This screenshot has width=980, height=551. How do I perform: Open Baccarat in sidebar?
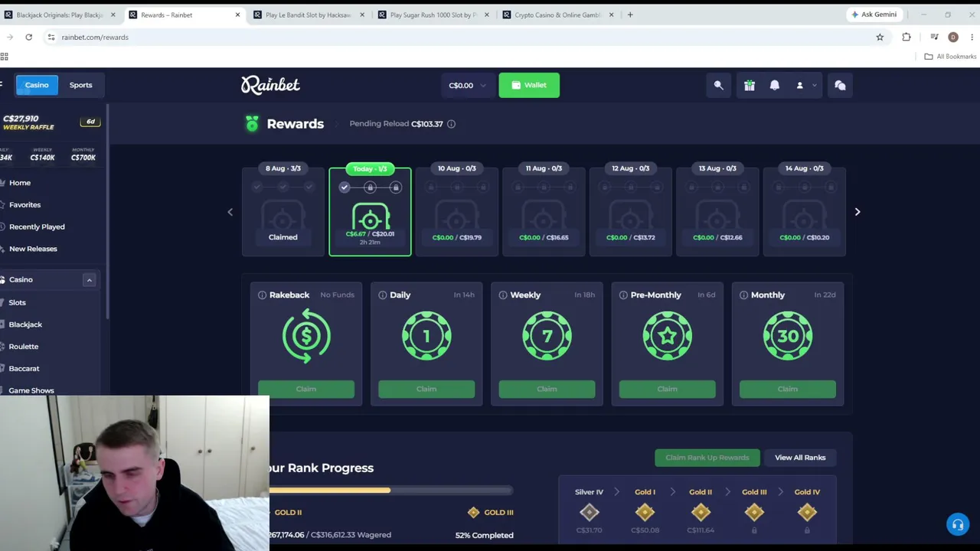[x=24, y=369]
